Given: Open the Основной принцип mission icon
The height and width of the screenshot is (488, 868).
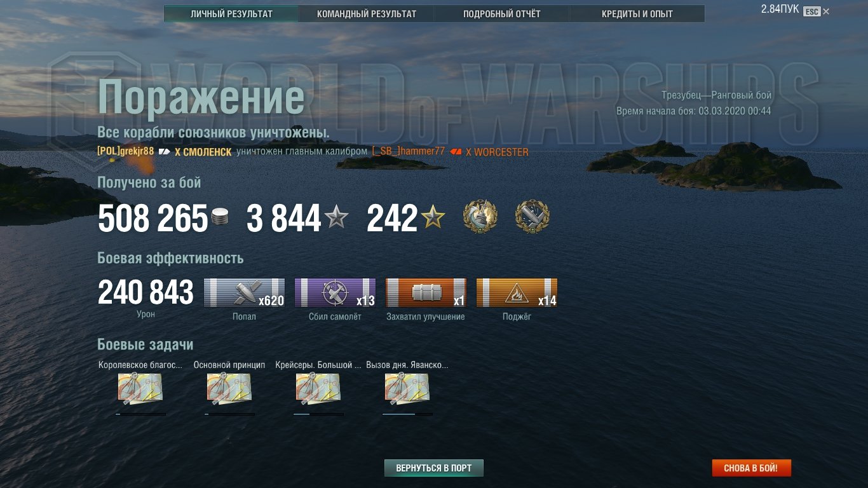Looking at the screenshot, I should (229, 389).
